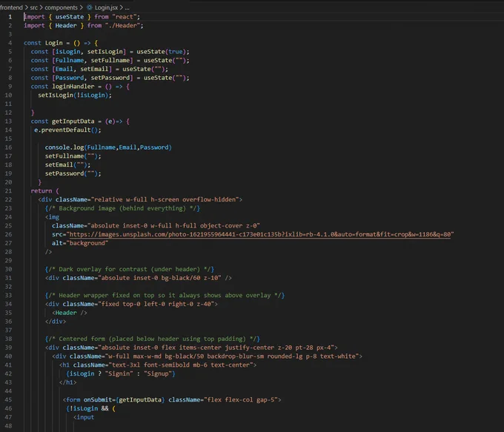The image size is (504, 432).
Task: Click the '<img' tag on line 24
Action: pyautogui.click(x=52, y=217)
